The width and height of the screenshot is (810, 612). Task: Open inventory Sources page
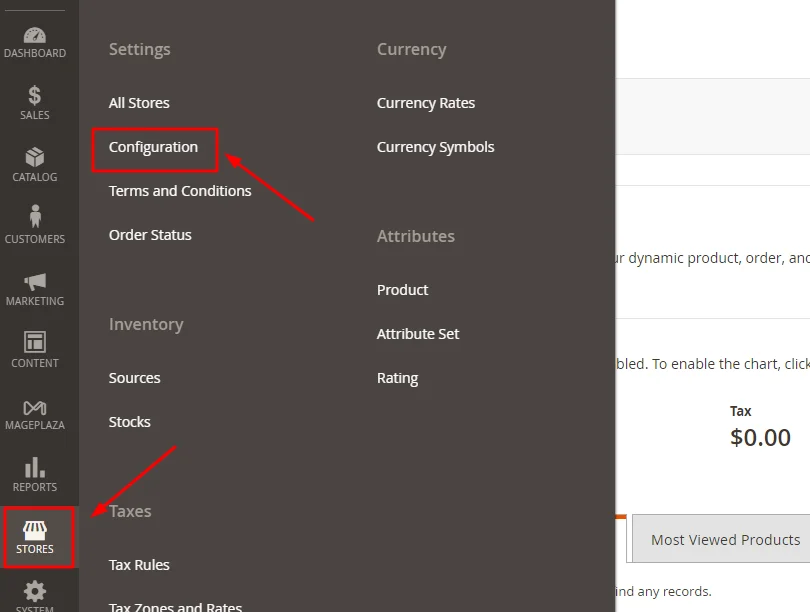click(x=135, y=378)
